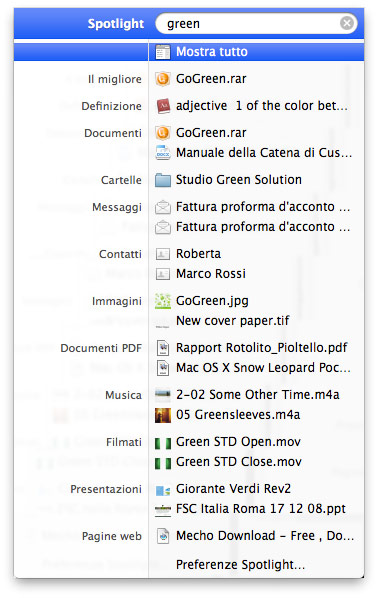This screenshot has width=378, height=598.
Task: Click the Mostra tutto list icon
Action: [163, 52]
